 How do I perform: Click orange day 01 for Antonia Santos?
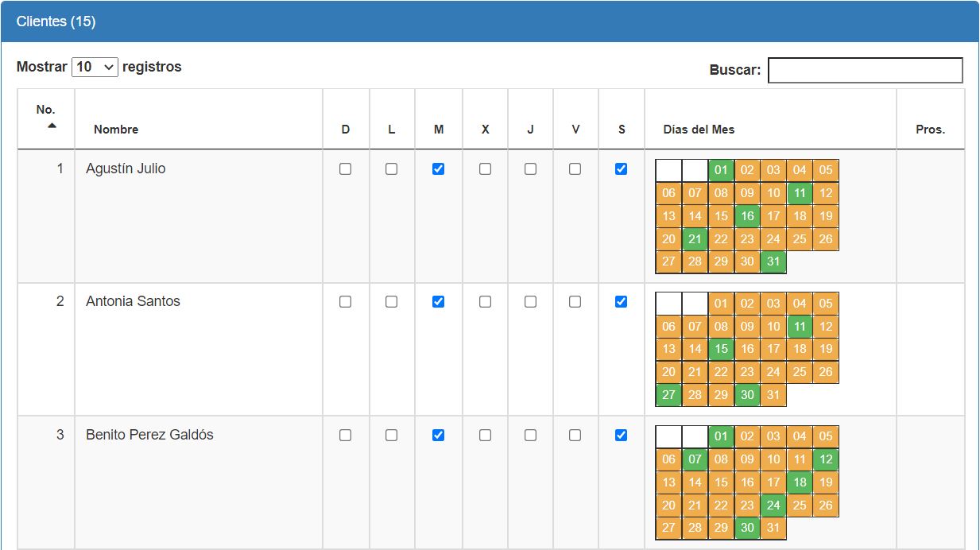[721, 303]
